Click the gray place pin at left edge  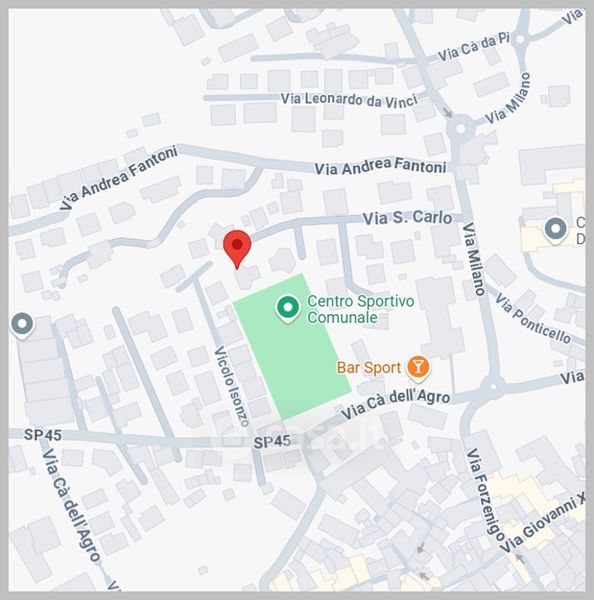(22, 326)
